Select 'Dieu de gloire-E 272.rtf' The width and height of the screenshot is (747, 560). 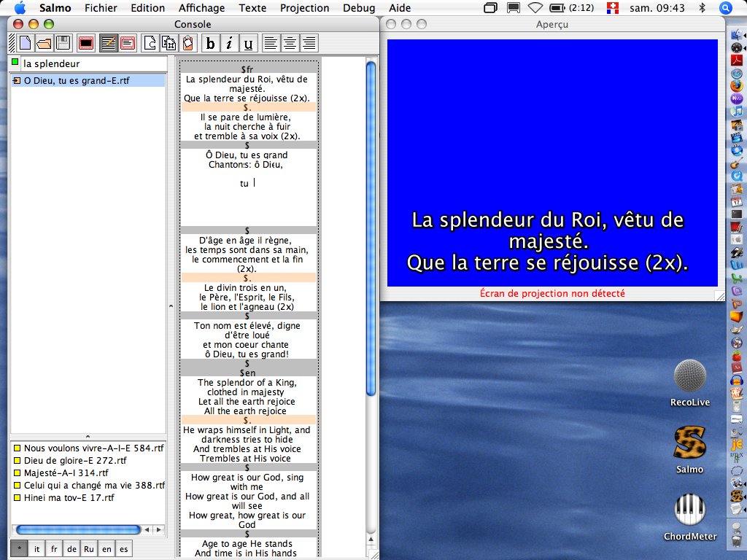point(88,461)
